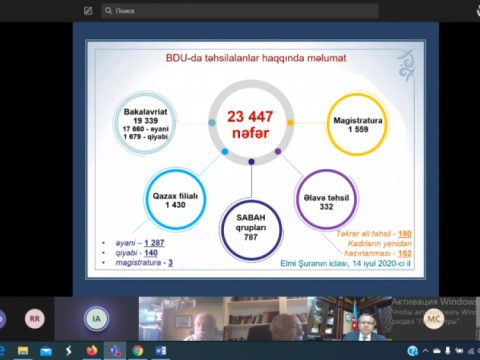Click the central '23 447 nəfər' total
The height and width of the screenshot is (360, 480).
[250, 124]
